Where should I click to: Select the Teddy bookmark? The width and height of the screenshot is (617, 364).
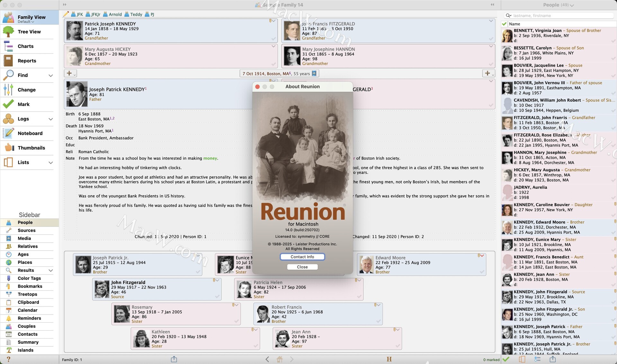pos(133,14)
